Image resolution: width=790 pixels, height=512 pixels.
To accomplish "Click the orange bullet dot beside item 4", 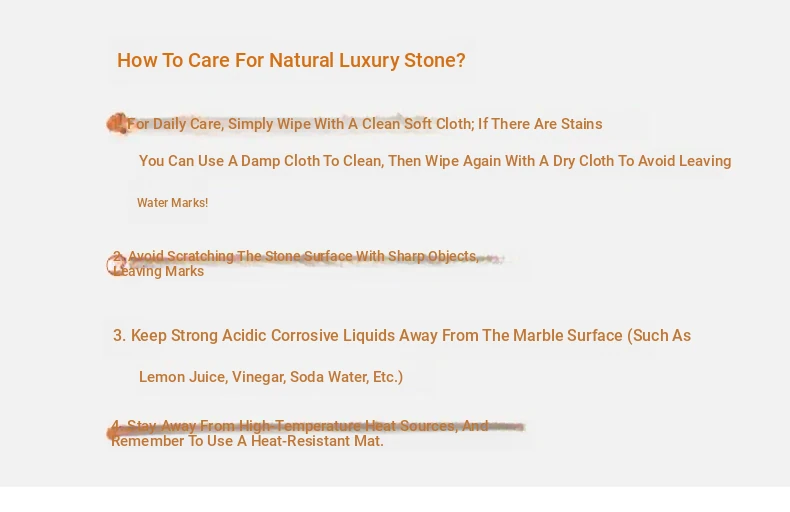I will pos(114,433).
